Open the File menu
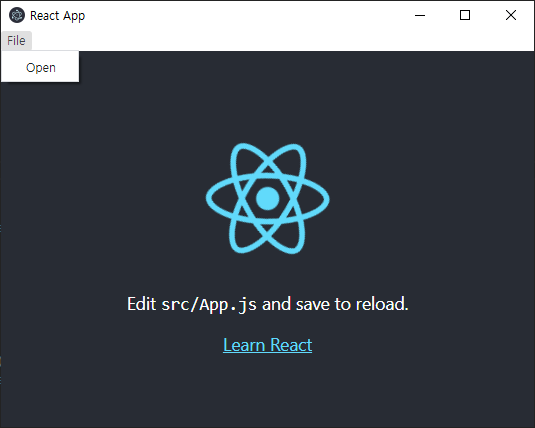The width and height of the screenshot is (535, 428). (16, 41)
